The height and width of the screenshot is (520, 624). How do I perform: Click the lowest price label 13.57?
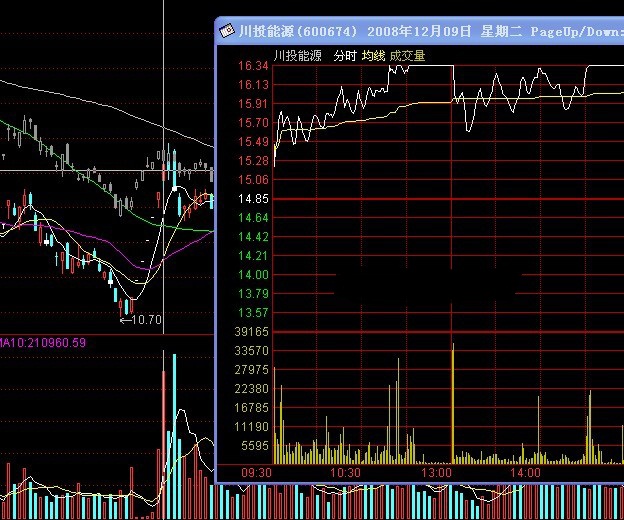[253, 313]
